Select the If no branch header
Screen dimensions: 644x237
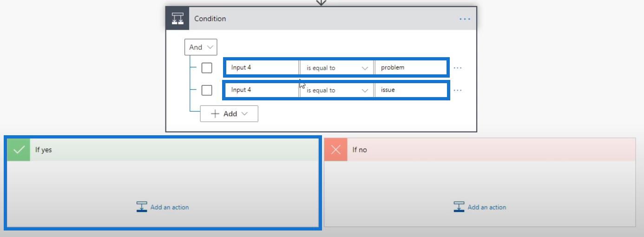480,150
